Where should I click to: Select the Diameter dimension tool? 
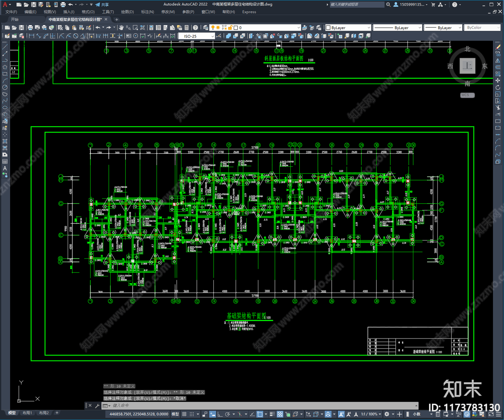click(x=76, y=36)
